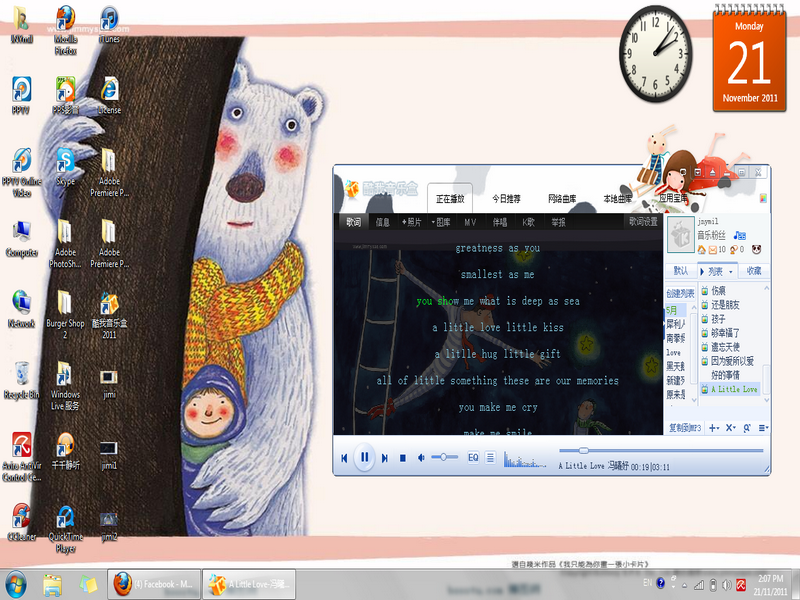Screen dimensions: 800x600
Task: Select the love playlist in the list
Action: (675, 353)
